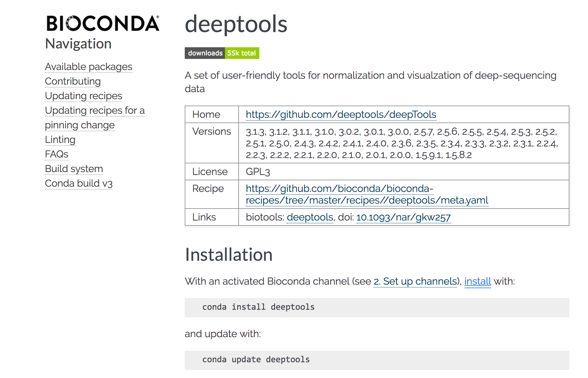Open Conda build v3 link
This screenshot has height=378, width=588.
pos(79,183)
